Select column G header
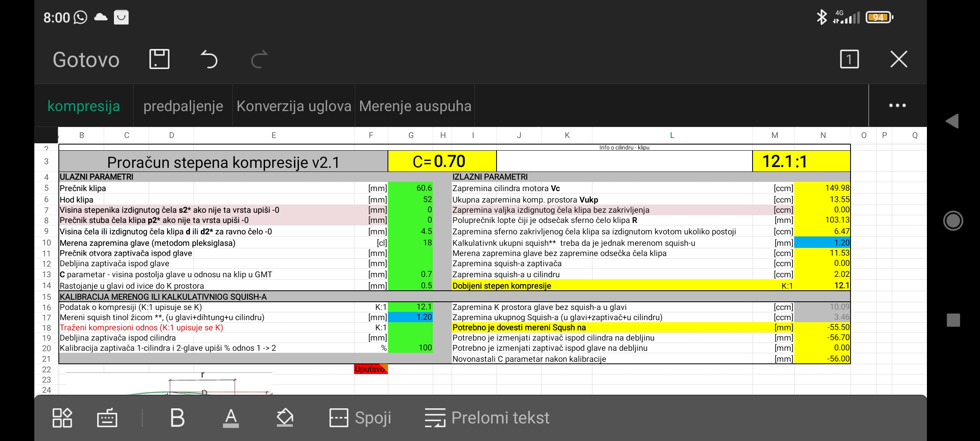 411,135
